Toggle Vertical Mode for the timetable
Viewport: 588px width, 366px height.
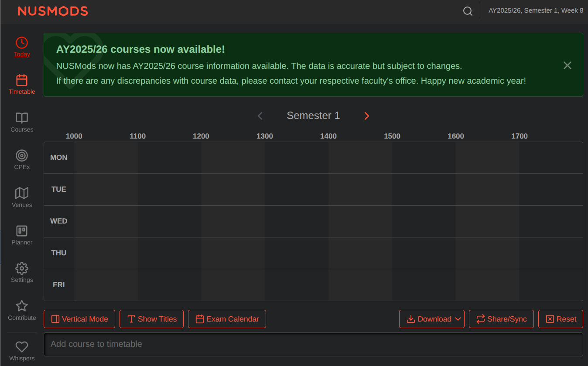(79, 319)
